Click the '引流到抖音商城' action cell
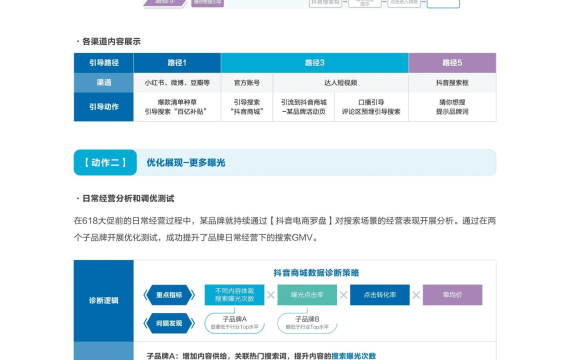 click(304, 107)
